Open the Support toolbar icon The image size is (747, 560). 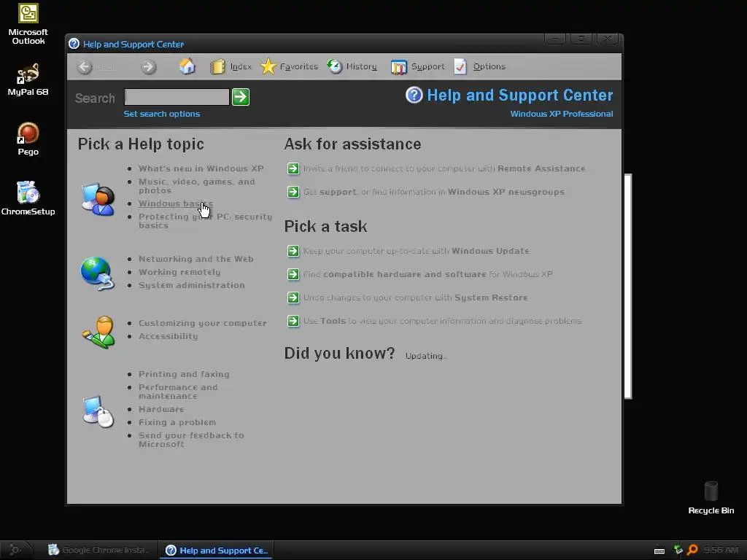[399, 67]
